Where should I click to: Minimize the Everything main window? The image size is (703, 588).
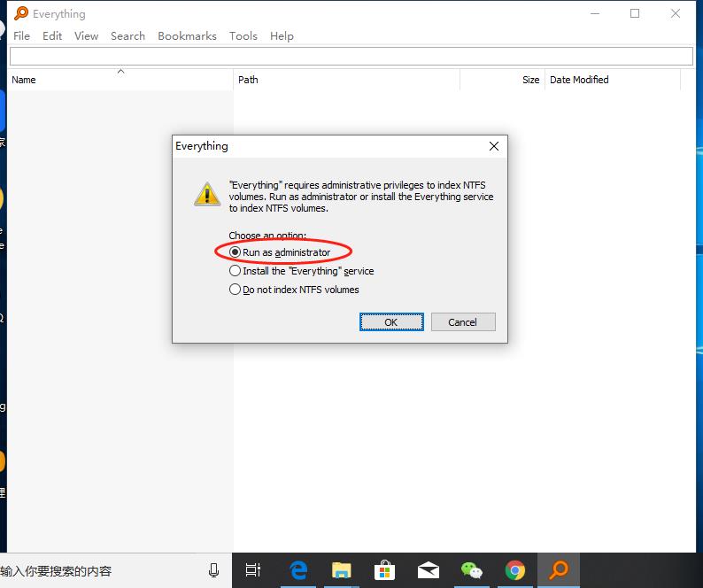point(595,13)
